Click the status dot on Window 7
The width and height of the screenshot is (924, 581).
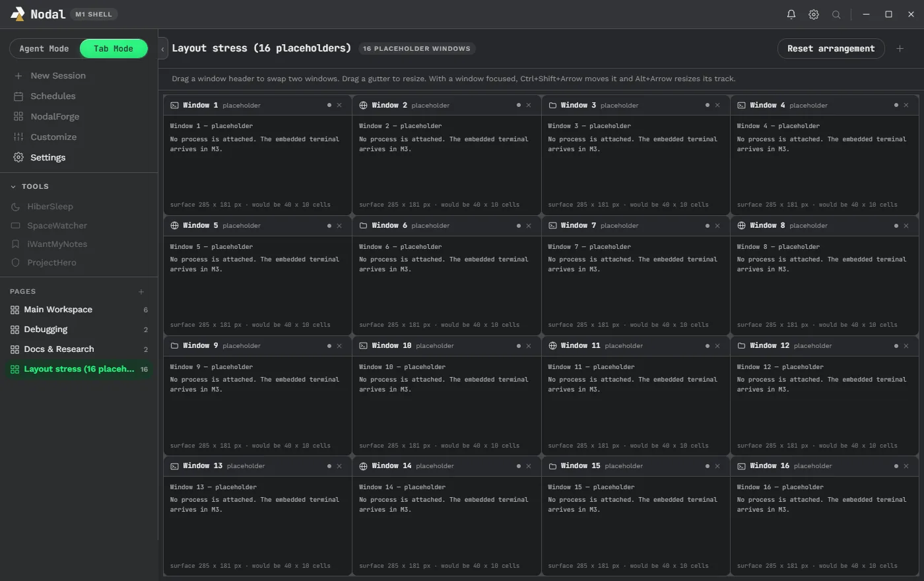708,225
